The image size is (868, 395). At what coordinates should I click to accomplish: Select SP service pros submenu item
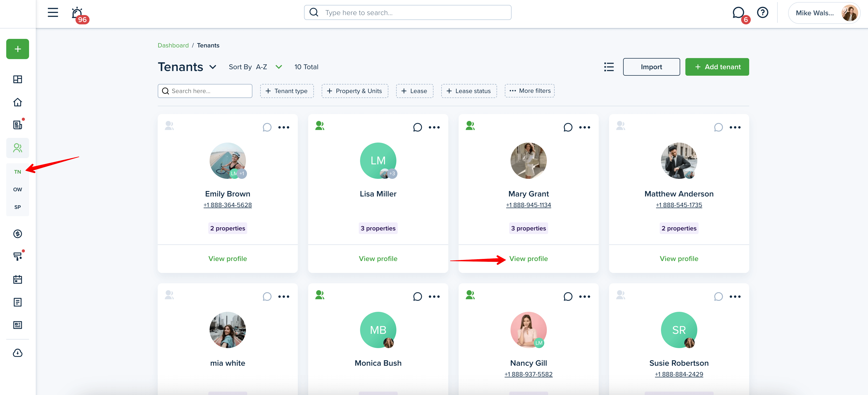pos(18,207)
